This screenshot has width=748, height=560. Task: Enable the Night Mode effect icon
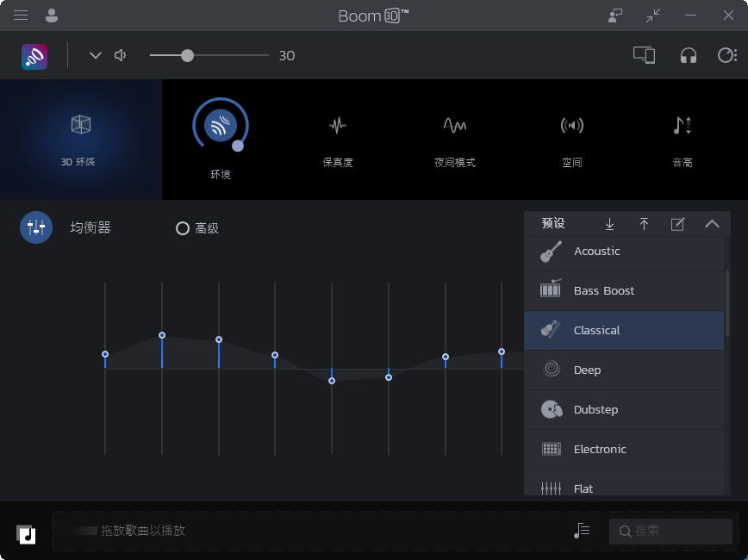(x=455, y=126)
